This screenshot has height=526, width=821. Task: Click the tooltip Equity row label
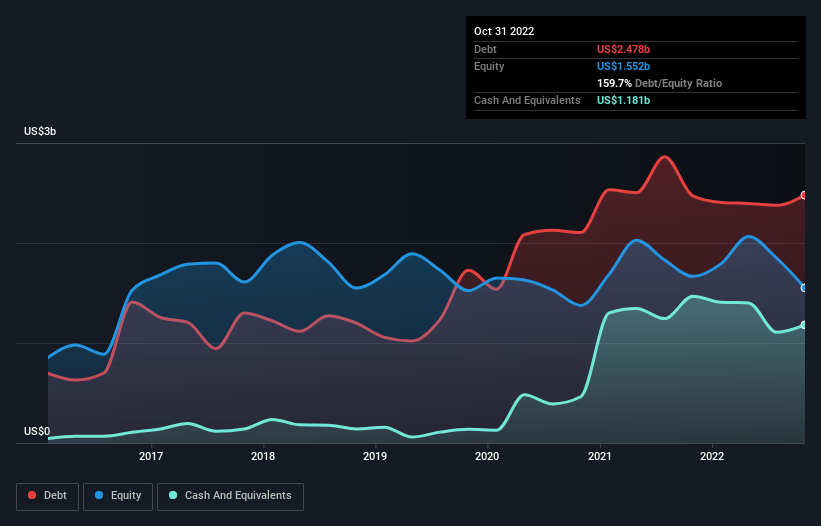point(489,66)
